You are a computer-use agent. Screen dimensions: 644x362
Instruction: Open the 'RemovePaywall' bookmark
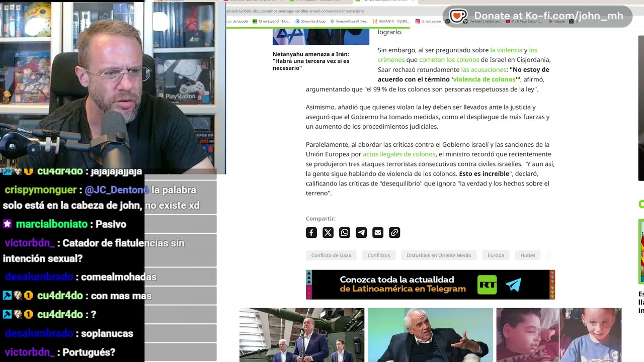tap(350, 21)
